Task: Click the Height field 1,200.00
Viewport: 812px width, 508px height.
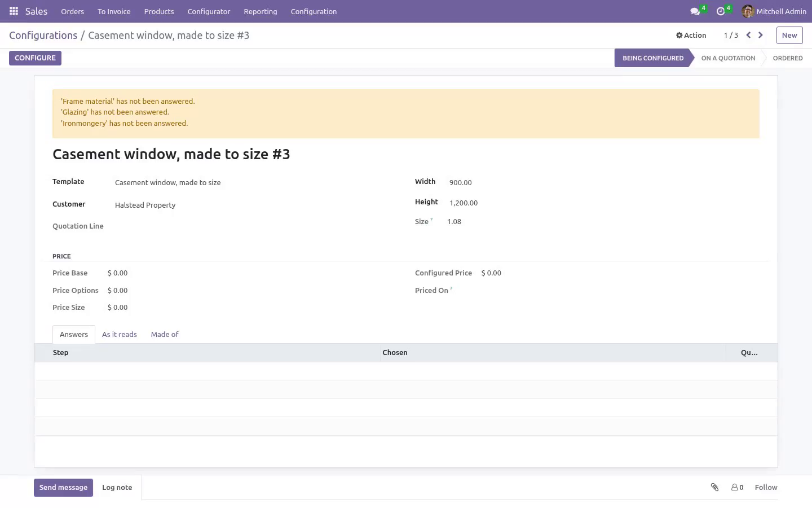Action: tap(464, 203)
